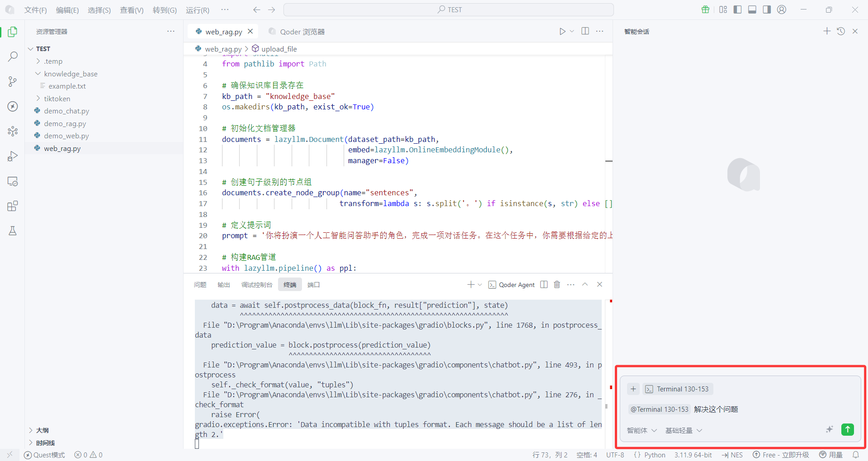Click the chat message input field
Image resolution: width=868 pixels, height=461 pixels.
click(740, 409)
